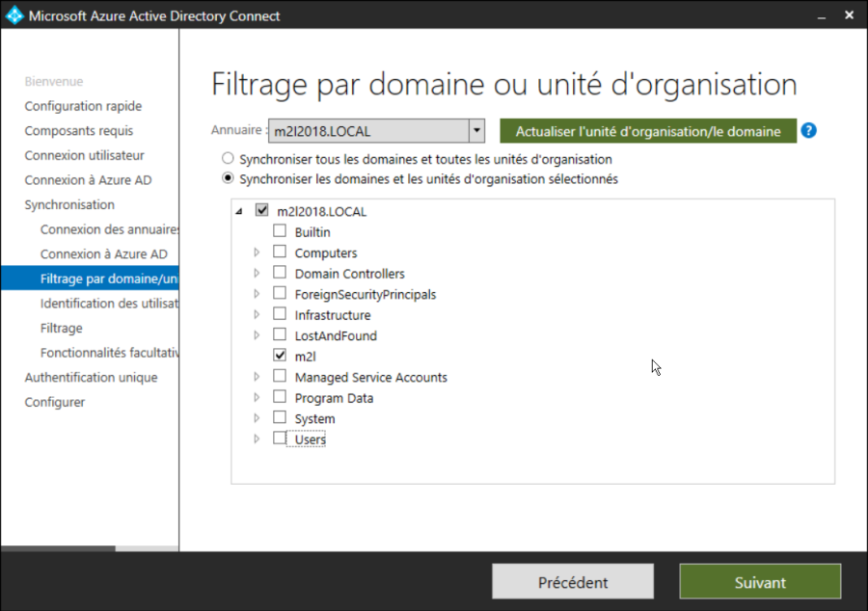868x611 pixels.
Task: Select the Users tree label
Action: 310,439
